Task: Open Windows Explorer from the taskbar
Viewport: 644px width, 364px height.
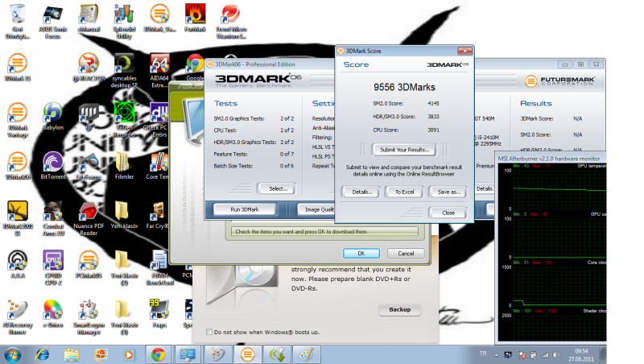Action: [71, 354]
